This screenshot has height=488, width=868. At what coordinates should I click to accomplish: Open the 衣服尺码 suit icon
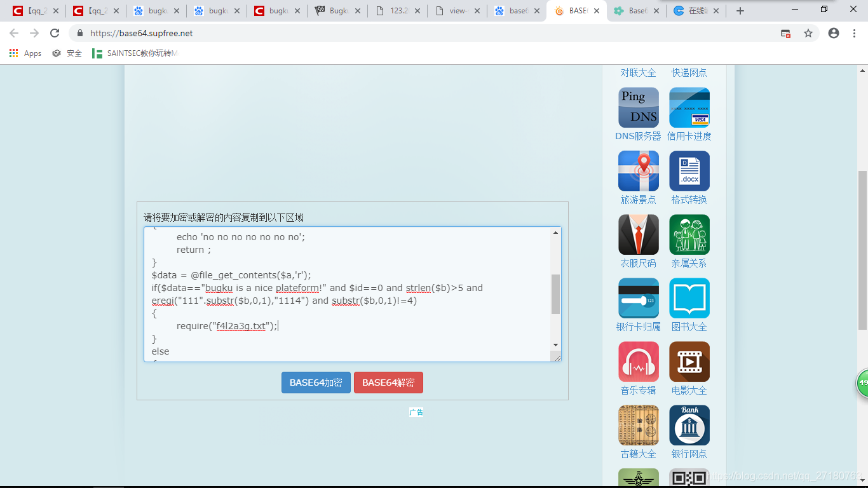click(639, 234)
